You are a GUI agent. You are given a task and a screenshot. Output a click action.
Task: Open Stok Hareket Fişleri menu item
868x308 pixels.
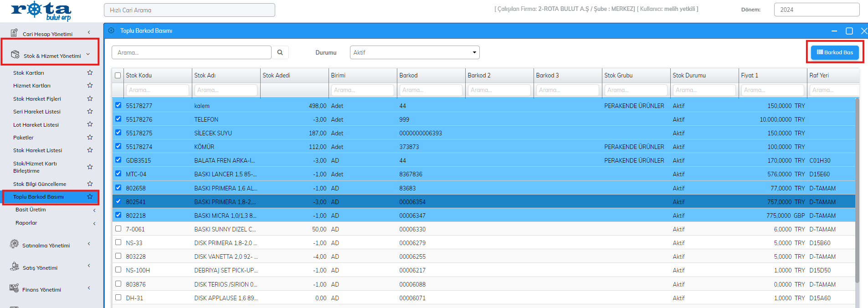[37, 99]
